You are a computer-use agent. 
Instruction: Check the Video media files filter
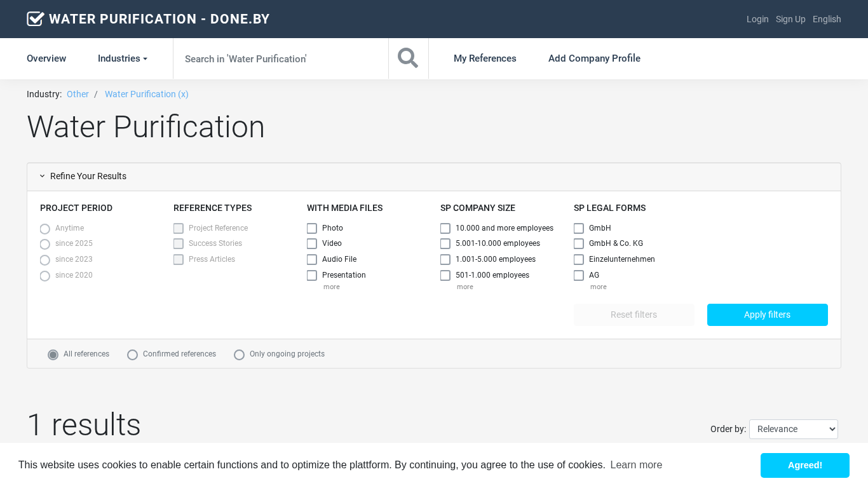coord(312,244)
